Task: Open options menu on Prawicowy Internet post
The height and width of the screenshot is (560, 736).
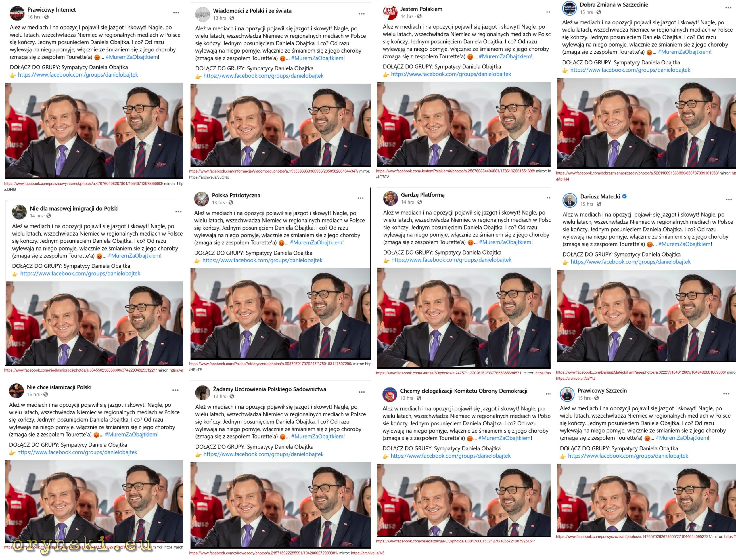Action: 176,13
